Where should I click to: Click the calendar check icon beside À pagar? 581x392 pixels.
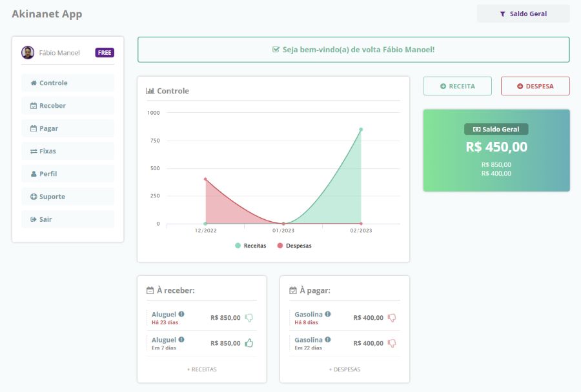tap(293, 291)
